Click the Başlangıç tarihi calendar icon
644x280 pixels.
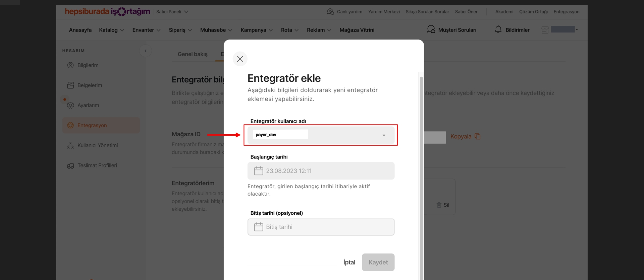point(258,171)
